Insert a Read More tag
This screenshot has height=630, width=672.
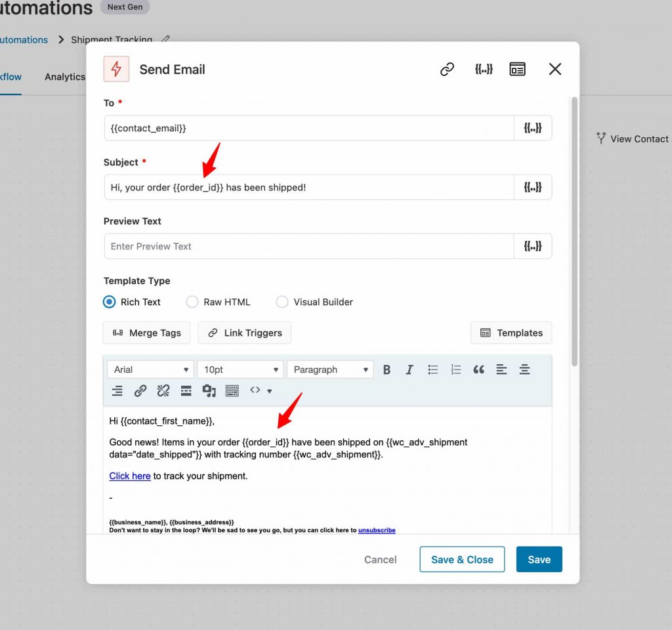(x=186, y=391)
